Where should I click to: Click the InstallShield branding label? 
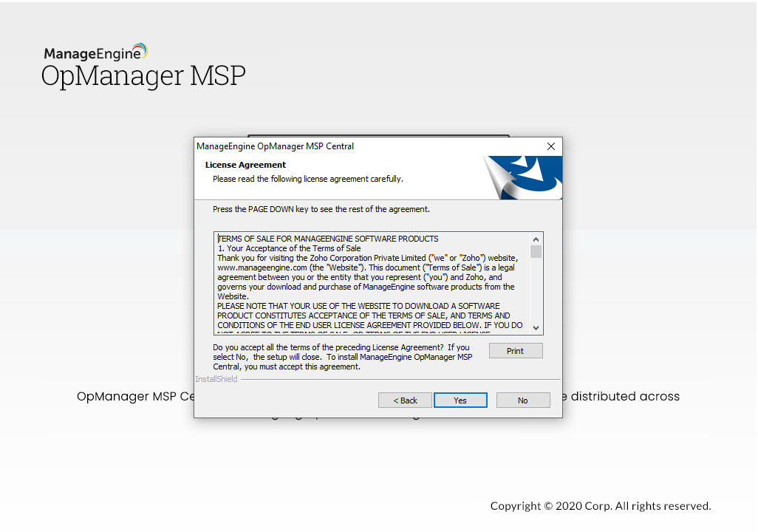pyautogui.click(x=215, y=378)
